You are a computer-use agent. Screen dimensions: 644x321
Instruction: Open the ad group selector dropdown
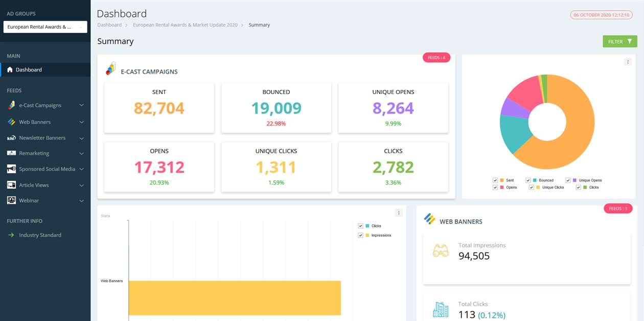tap(45, 26)
